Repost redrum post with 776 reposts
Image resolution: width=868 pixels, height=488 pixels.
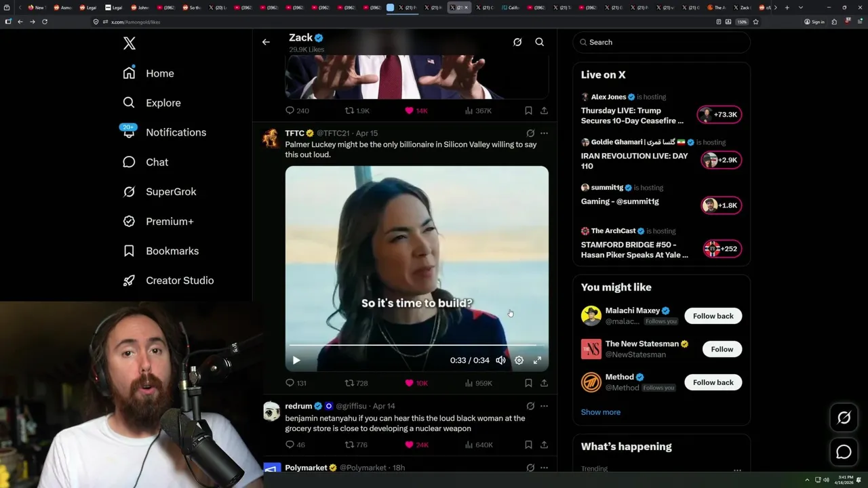(x=356, y=445)
